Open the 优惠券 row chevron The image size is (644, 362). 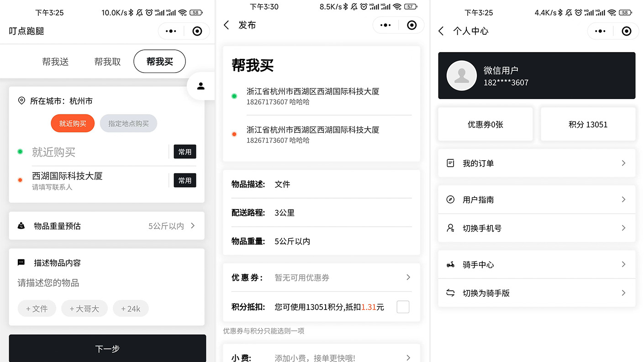pyautogui.click(x=408, y=277)
